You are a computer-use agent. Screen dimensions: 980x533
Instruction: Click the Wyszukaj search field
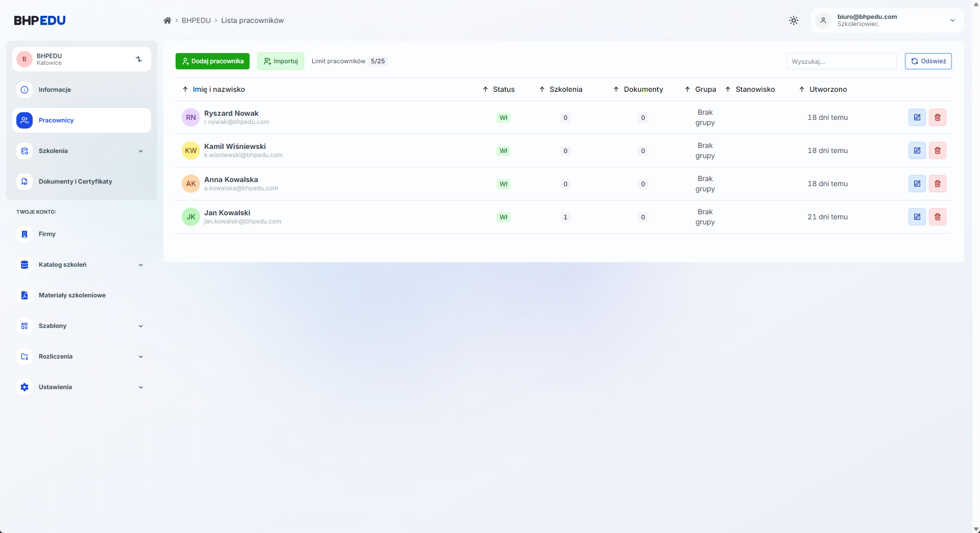[841, 61]
